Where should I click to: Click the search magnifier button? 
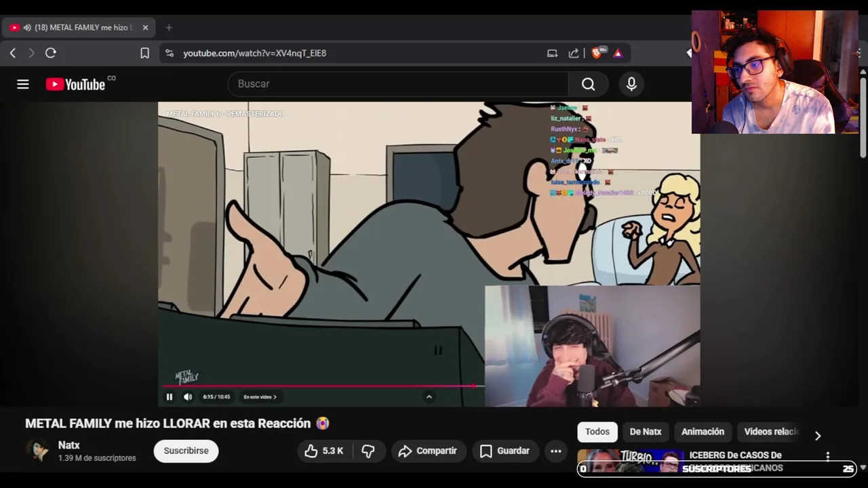(588, 84)
